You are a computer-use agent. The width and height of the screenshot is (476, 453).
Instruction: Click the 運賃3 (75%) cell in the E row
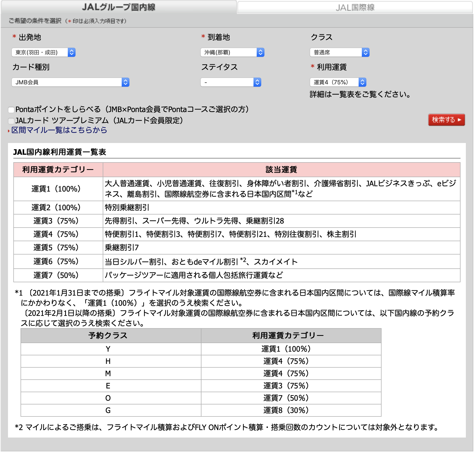[x=291, y=386]
